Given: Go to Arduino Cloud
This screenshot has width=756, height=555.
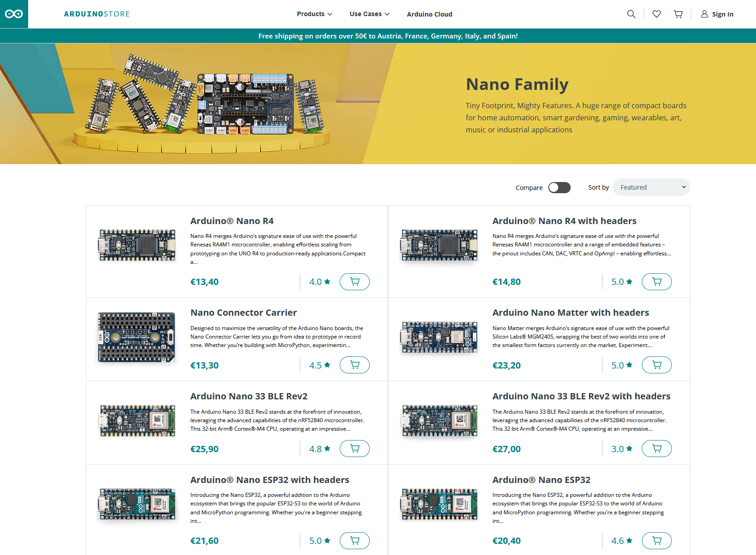Looking at the screenshot, I should click(429, 14).
